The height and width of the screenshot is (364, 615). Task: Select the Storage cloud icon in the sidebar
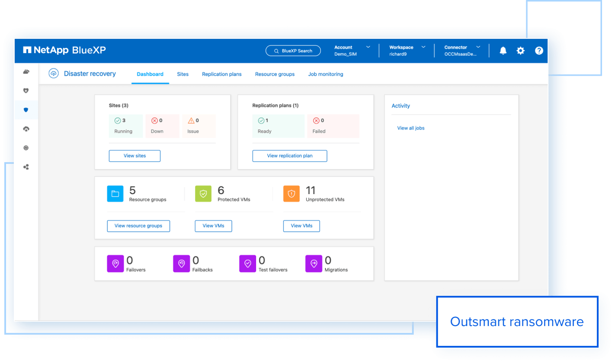(x=26, y=72)
